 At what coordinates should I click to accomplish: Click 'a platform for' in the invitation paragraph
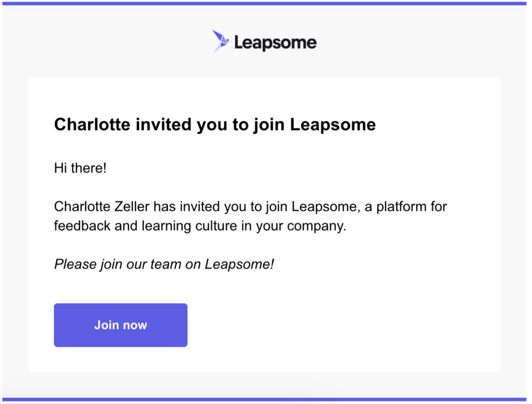pos(406,207)
